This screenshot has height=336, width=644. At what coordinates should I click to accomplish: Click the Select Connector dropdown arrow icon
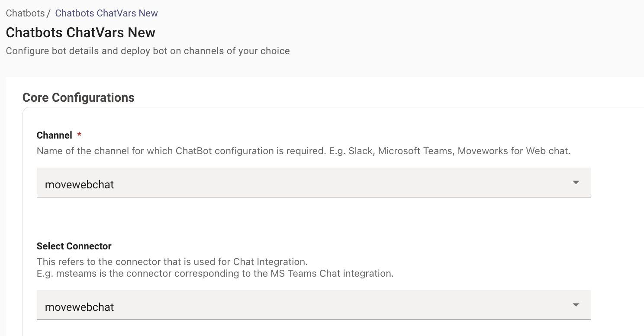576,305
